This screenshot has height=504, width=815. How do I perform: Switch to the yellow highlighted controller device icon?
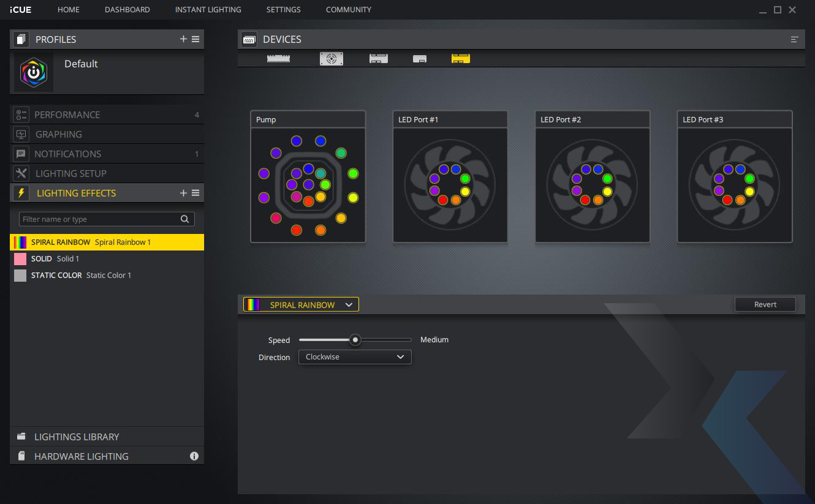click(x=460, y=58)
